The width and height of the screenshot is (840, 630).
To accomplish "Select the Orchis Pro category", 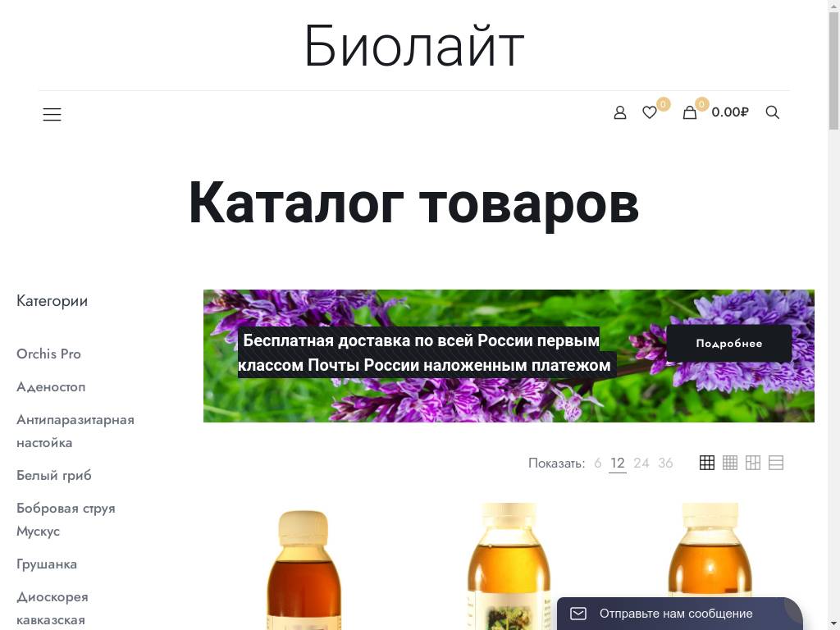I will [x=48, y=354].
